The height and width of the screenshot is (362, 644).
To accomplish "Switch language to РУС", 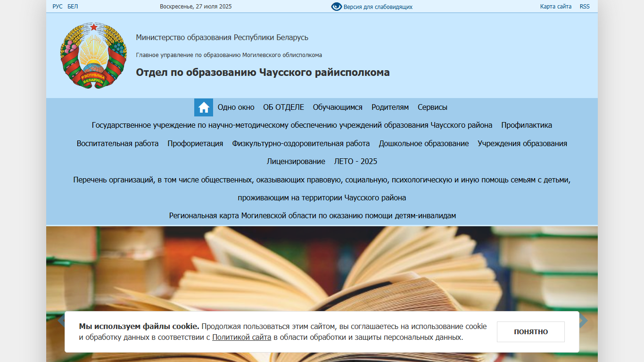I will (x=58, y=7).
